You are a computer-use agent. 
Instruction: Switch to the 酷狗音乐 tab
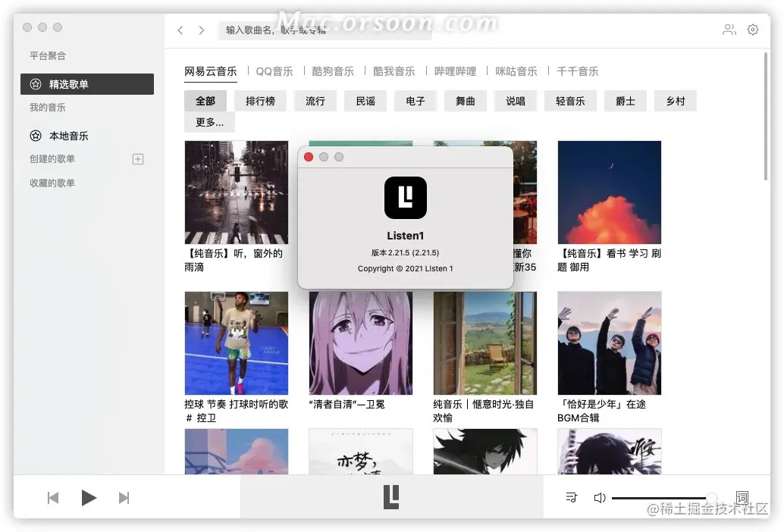333,71
